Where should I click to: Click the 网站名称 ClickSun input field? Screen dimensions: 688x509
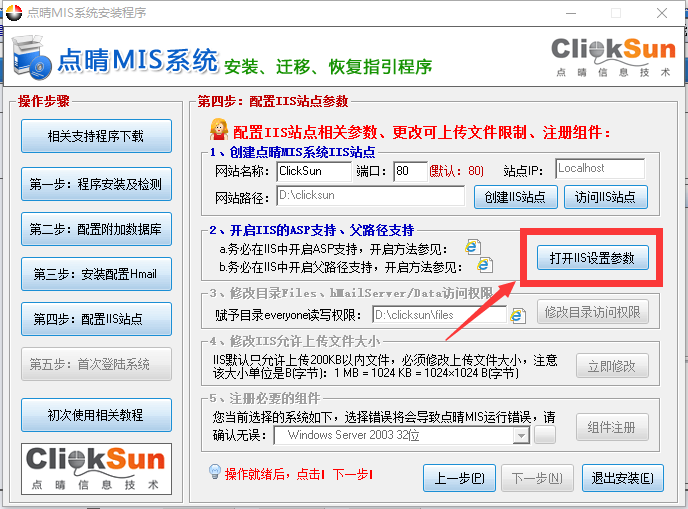point(313,171)
